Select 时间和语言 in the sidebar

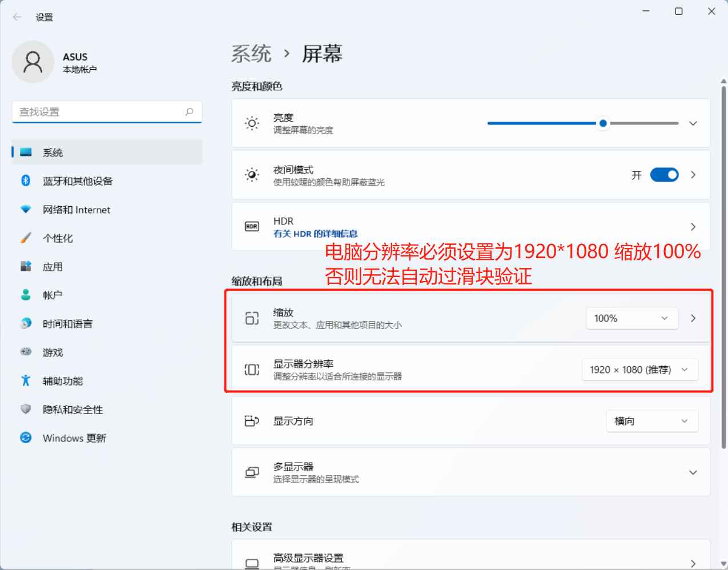(x=67, y=324)
